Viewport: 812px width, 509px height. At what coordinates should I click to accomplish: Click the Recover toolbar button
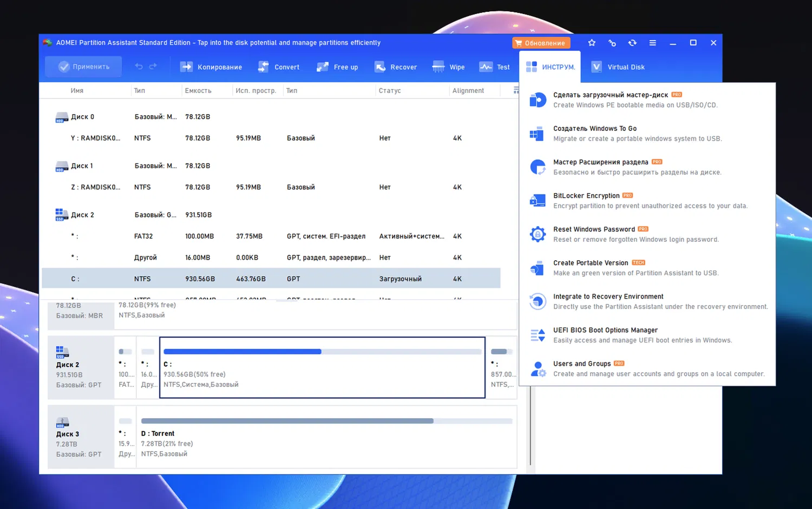396,67
